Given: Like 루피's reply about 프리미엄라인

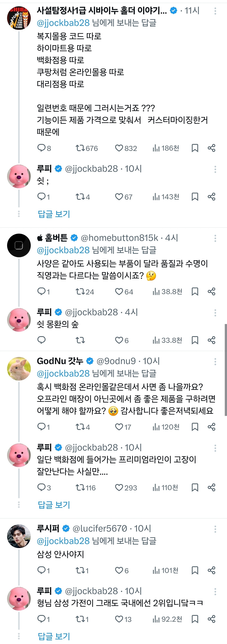Looking at the screenshot, I should point(119,487).
